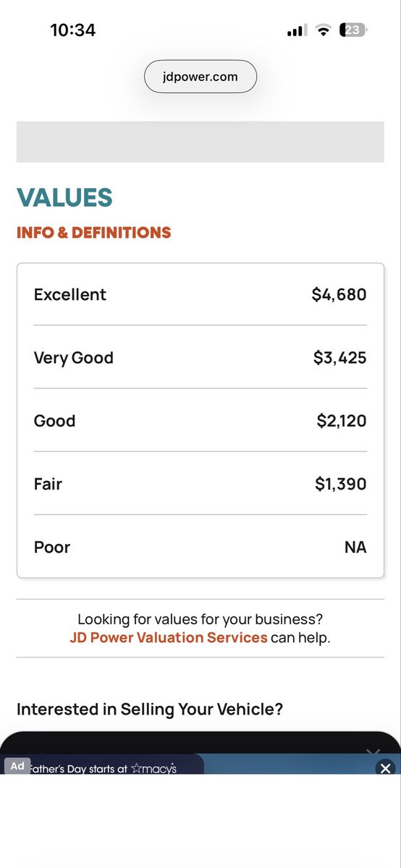Viewport: 401px width, 868px height.
Task: Select the Excellent value row
Action: point(200,294)
